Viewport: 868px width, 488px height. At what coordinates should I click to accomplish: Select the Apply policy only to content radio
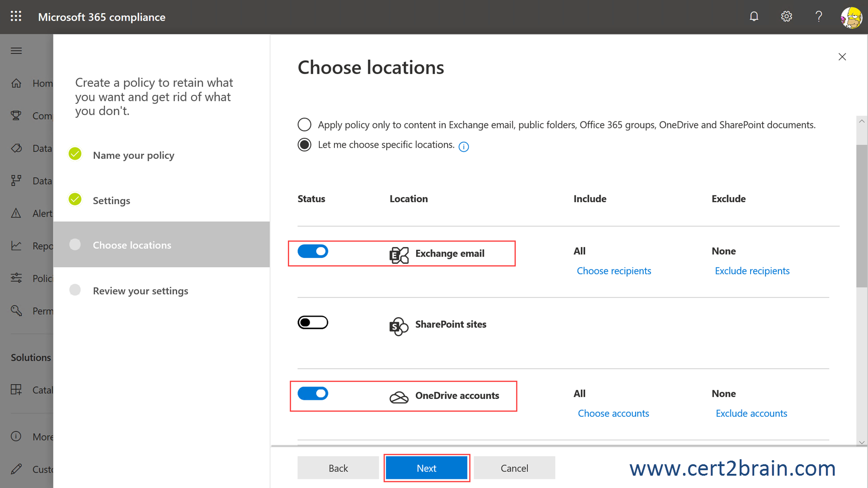click(304, 125)
